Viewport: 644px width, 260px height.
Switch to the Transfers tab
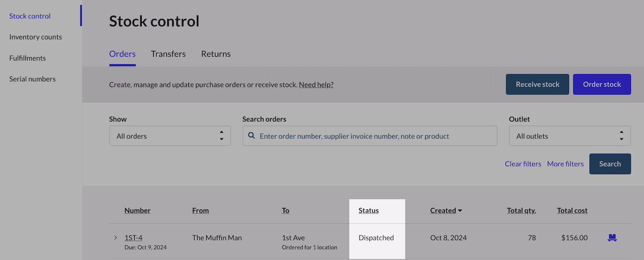(168, 54)
